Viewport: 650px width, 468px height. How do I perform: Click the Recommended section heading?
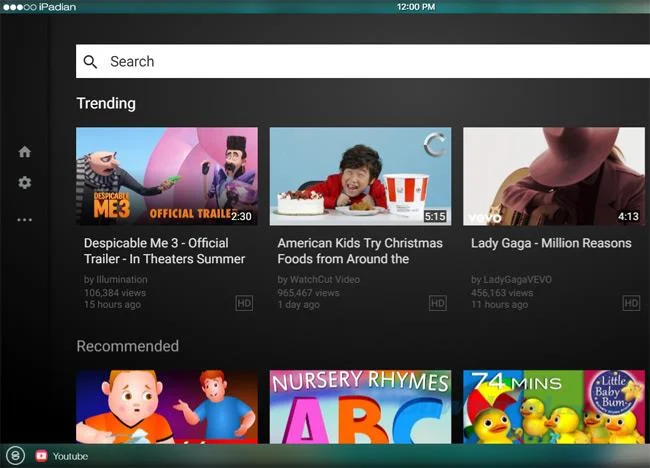[x=128, y=346]
